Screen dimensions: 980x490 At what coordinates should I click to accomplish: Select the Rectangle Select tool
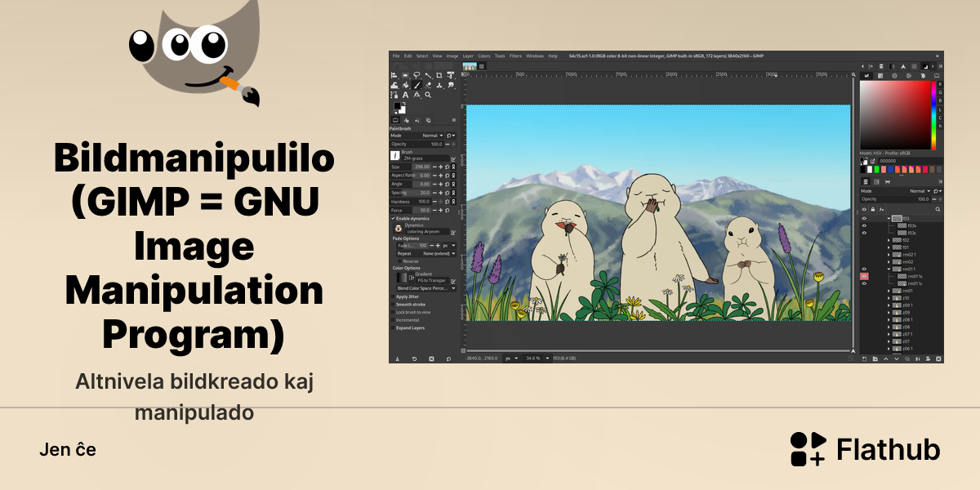pyautogui.click(x=405, y=75)
